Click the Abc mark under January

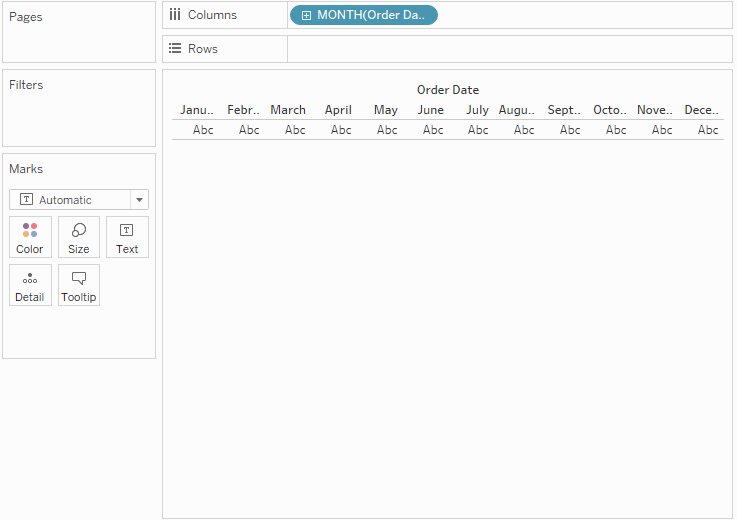point(203,130)
